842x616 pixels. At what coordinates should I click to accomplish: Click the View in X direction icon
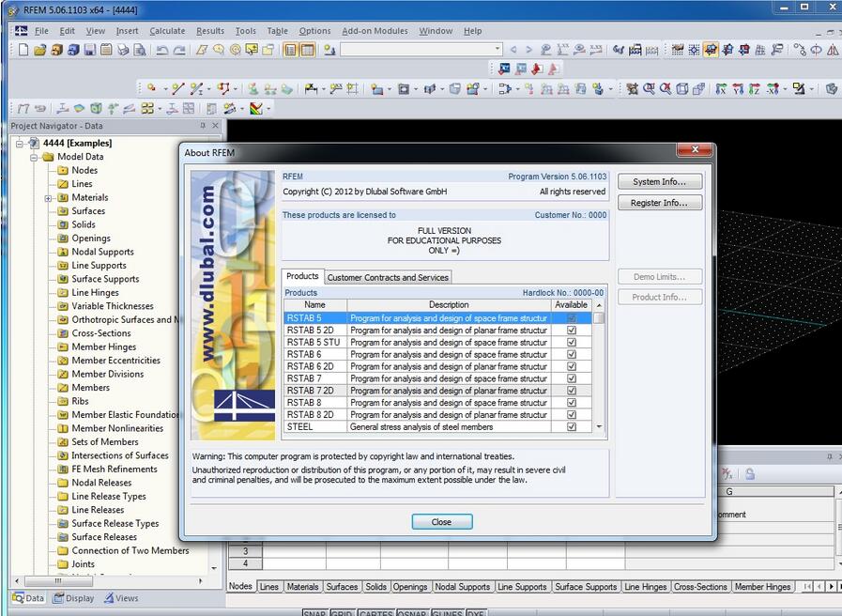[x=721, y=88]
